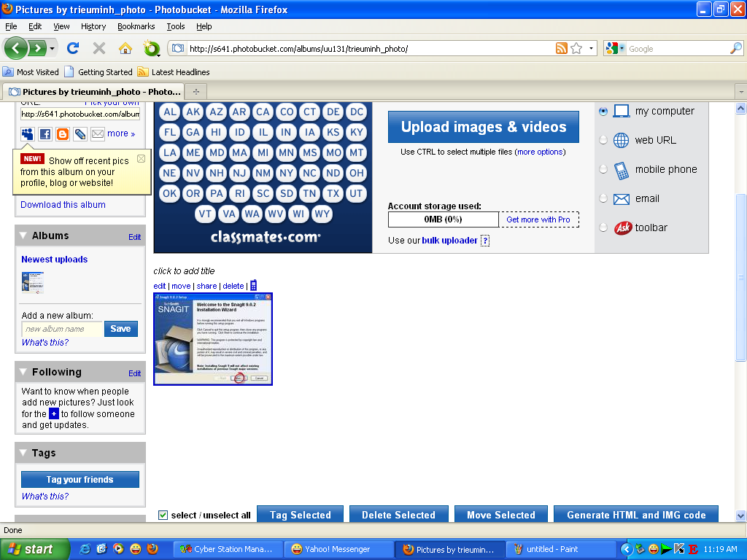
Task: Expand hidden system tray icons arrow
Action: tap(626, 549)
